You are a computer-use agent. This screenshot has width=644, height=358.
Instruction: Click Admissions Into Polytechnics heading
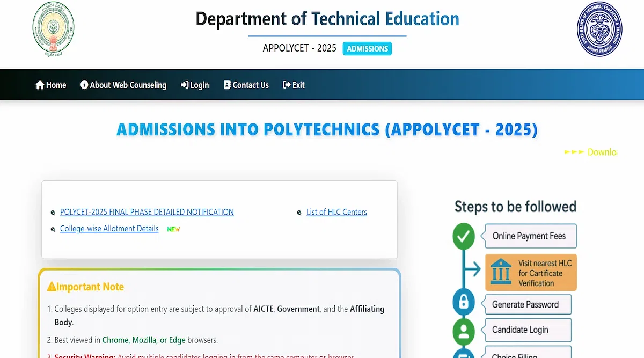tap(327, 130)
